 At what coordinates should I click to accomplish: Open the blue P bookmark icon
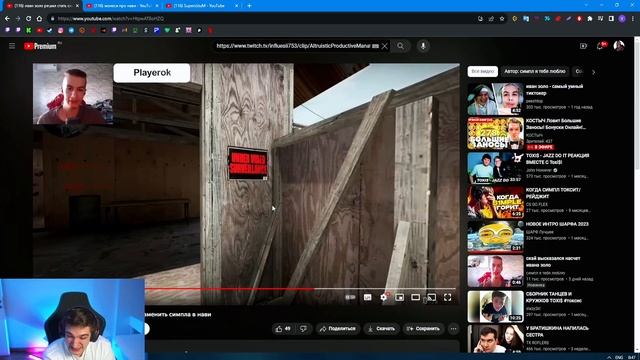(157, 30)
